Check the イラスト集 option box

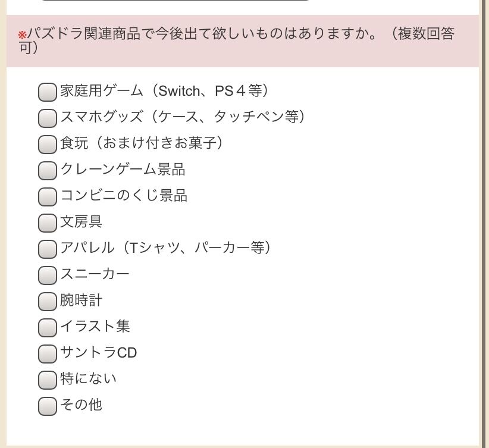pyautogui.click(x=48, y=328)
